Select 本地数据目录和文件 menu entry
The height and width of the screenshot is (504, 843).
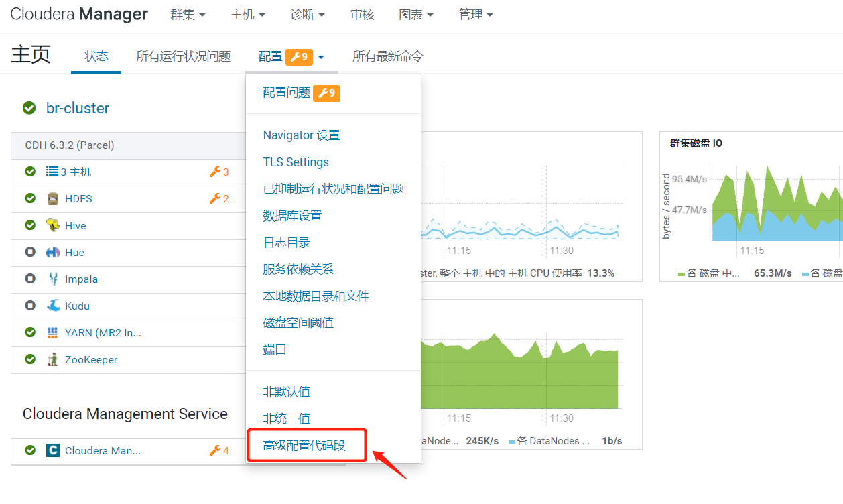[x=316, y=296]
